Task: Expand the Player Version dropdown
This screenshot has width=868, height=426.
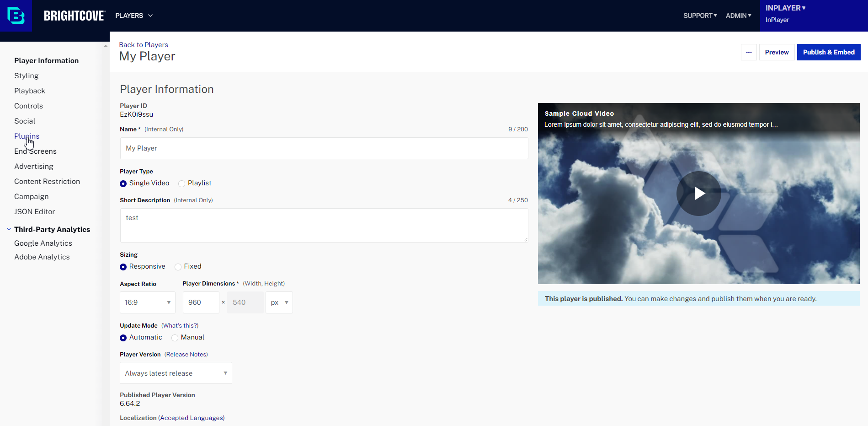Action: [176, 373]
